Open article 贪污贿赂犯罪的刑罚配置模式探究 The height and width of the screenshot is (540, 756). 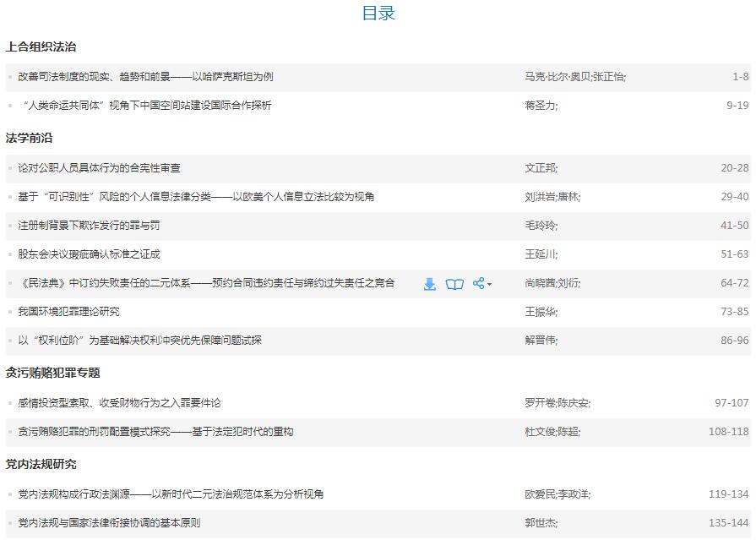pos(155,432)
